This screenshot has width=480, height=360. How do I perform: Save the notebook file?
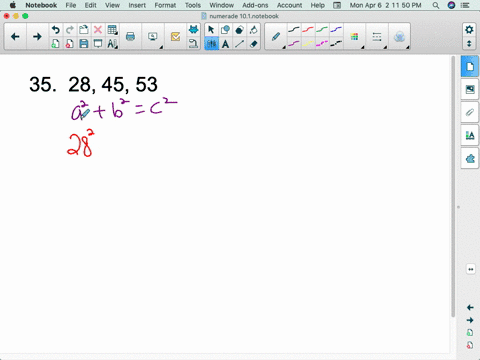[x=84, y=44]
